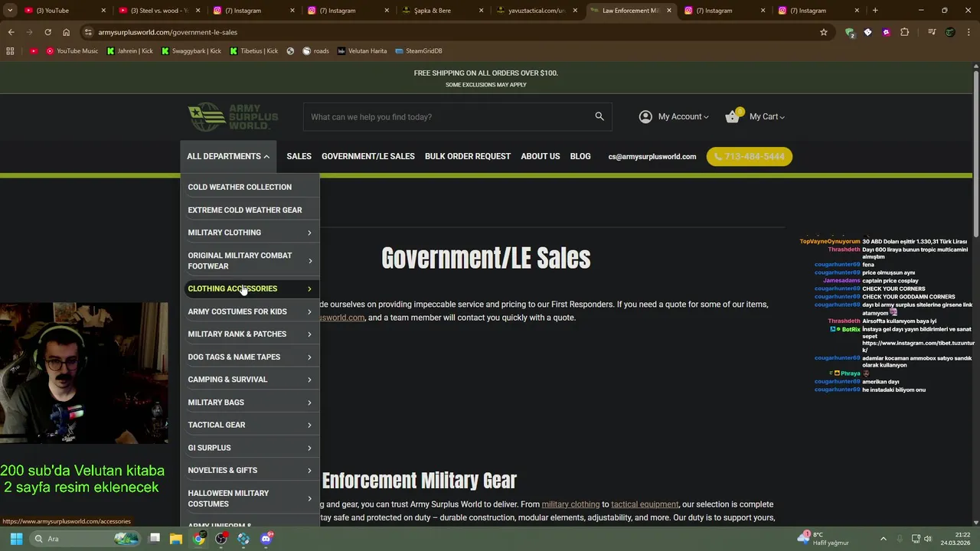Expand the CLOTHING ACCESSORIES submenu arrow

coord(309,289)
